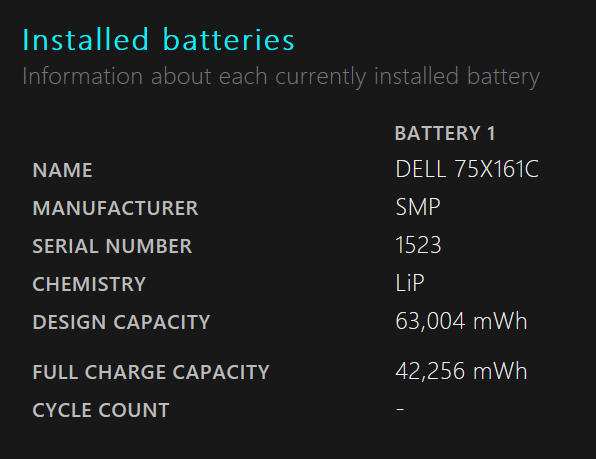Select the serial number value 1523

tap(418, 245)
